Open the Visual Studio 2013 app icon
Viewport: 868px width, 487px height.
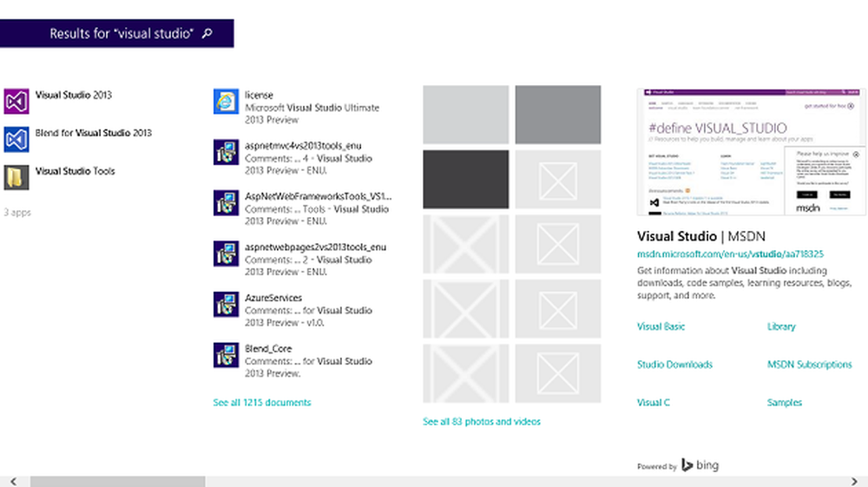(16, 102)
